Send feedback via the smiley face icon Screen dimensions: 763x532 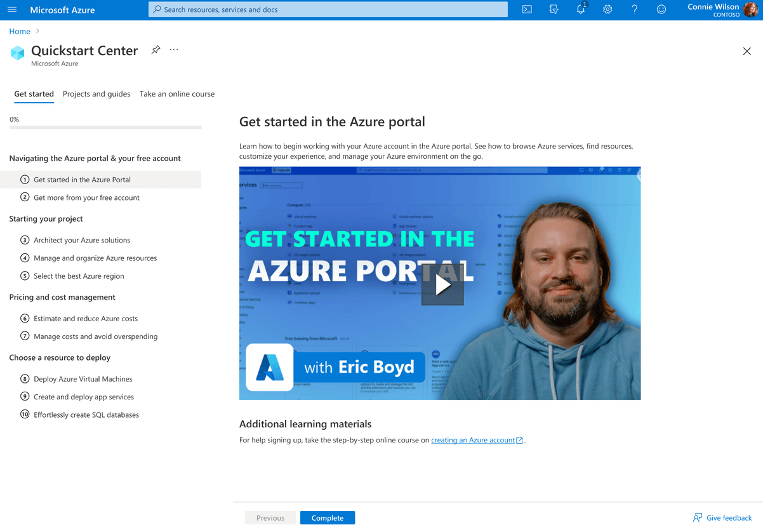coord(661,10)
